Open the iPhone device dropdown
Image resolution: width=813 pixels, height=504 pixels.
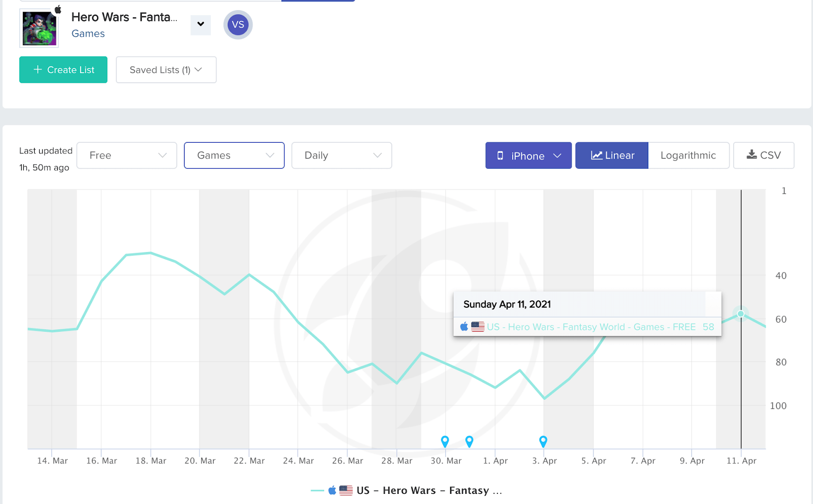coord(528,155)
